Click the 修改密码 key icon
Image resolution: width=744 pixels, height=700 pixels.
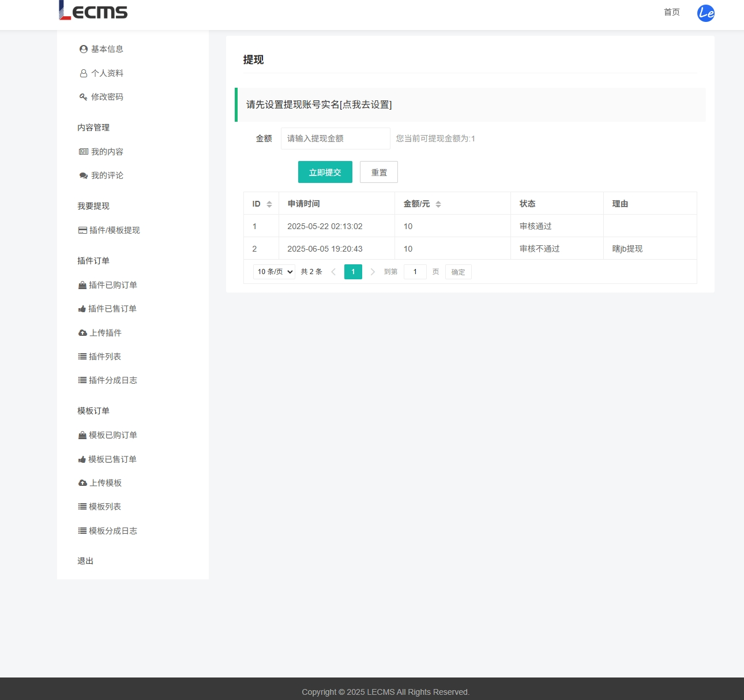[x=84, y=97]
